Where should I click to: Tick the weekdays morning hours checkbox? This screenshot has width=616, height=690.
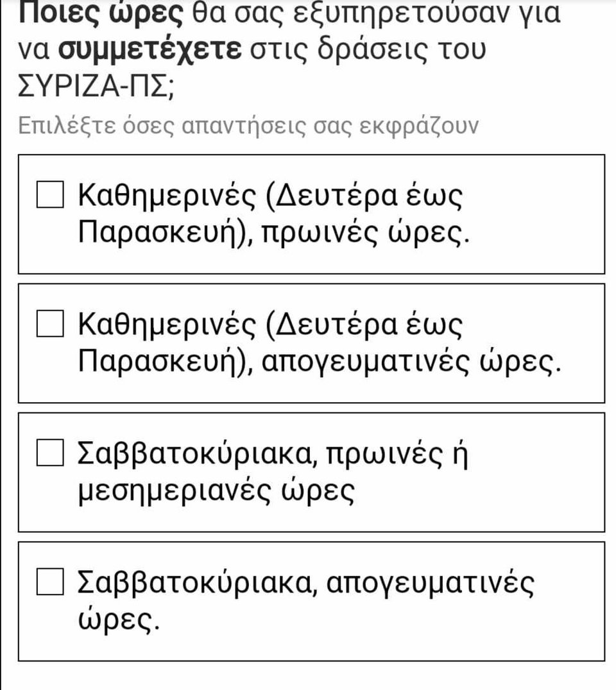(50, 194)
